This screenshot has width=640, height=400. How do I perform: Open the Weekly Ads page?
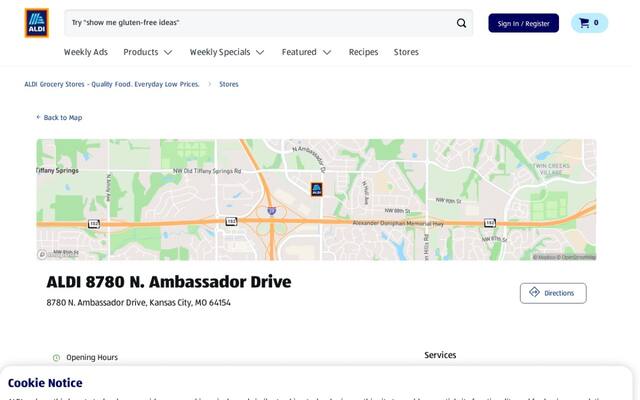pos(86,52)
